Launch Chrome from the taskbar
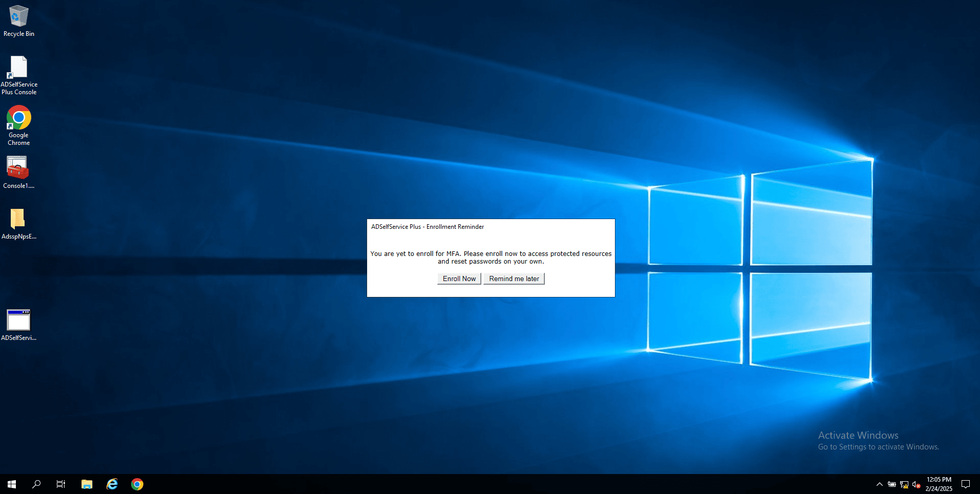 137,484
